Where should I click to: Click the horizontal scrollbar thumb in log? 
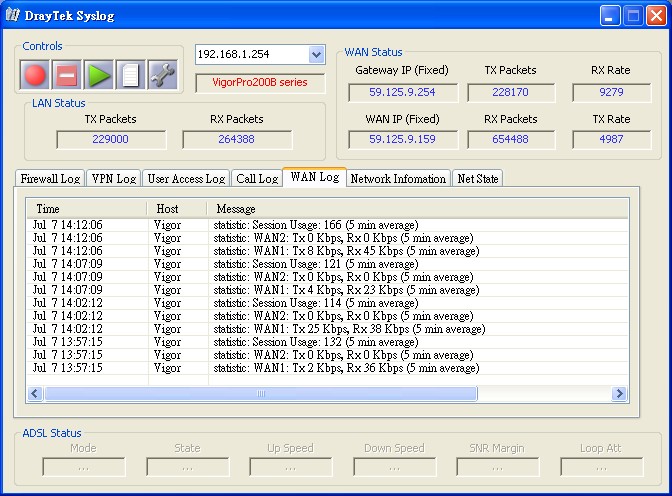pyautogui.click(x=261, y=393)
